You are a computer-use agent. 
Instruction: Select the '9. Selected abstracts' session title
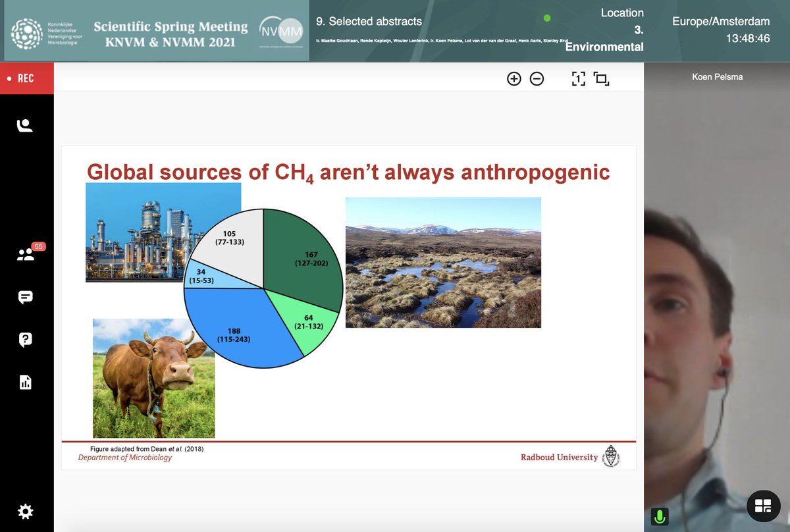369,21
